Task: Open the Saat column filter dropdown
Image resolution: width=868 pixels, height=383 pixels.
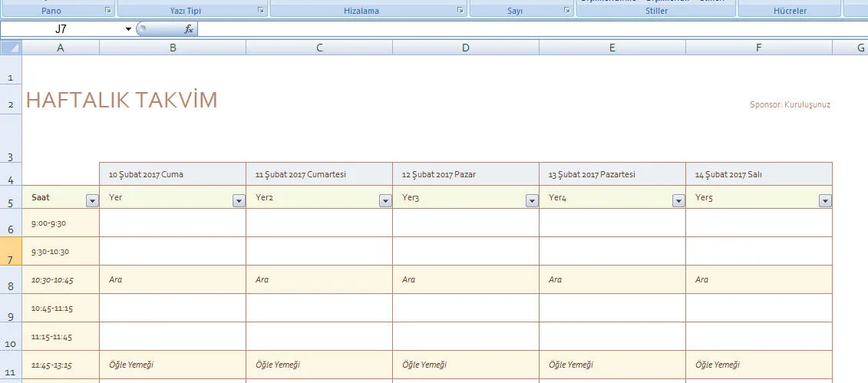Action: point(92,201)
